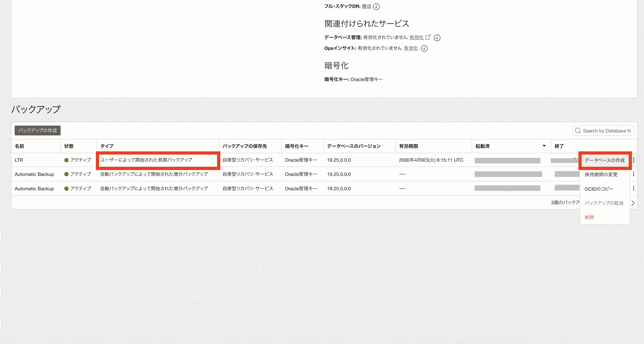Image resolution: width=644 pixels, height=344 pixels.
Task: Click info icon beside Opsインサイト
Action: (x=424, y=49)
